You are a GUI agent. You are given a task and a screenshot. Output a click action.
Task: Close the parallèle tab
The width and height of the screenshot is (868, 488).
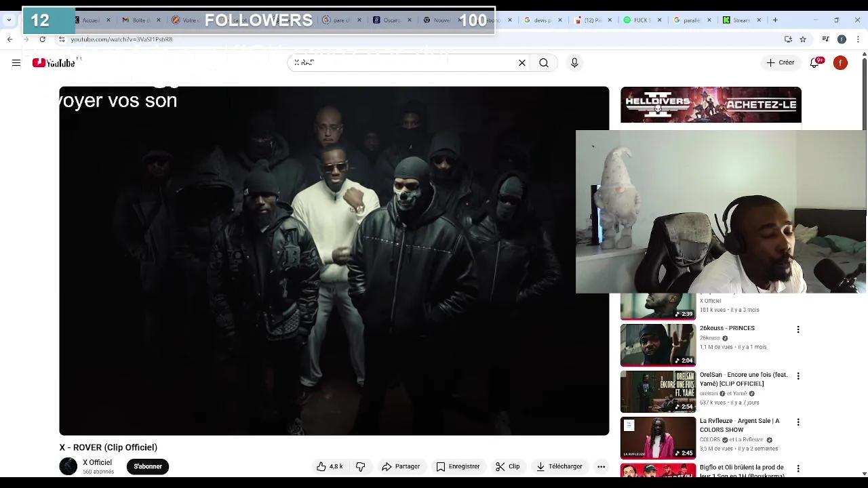click(x=709, y=20)
